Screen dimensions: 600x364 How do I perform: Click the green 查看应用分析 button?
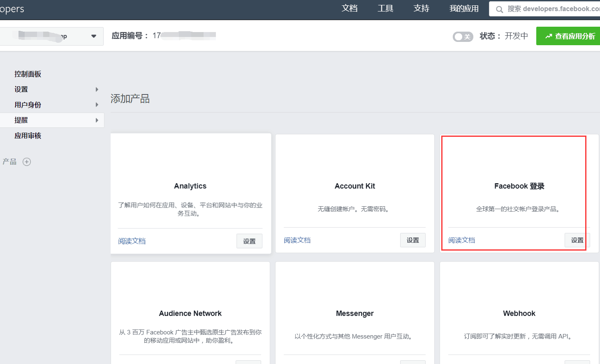[x=570, y=36]
